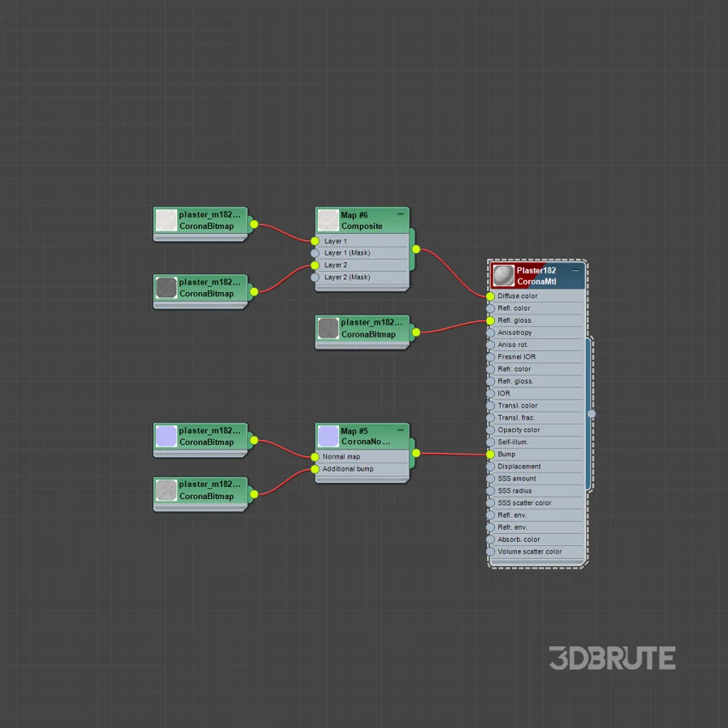The image size is (728, 728).
Task: Collapse the Plaster182 CoronaMtl node
Action: 576,270
